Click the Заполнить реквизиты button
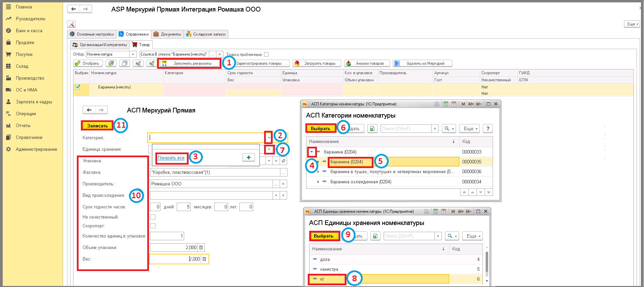The height and width of the screenshot is (287, 644). 189,63
